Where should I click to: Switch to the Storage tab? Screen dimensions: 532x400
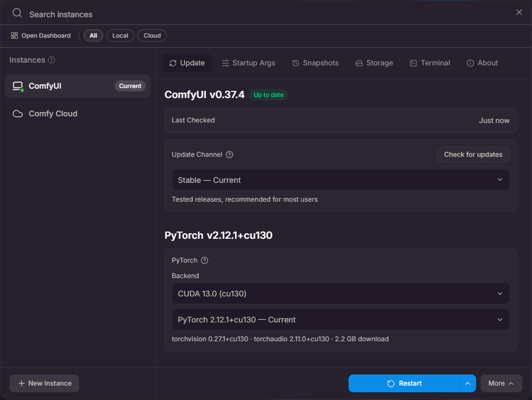374,63
